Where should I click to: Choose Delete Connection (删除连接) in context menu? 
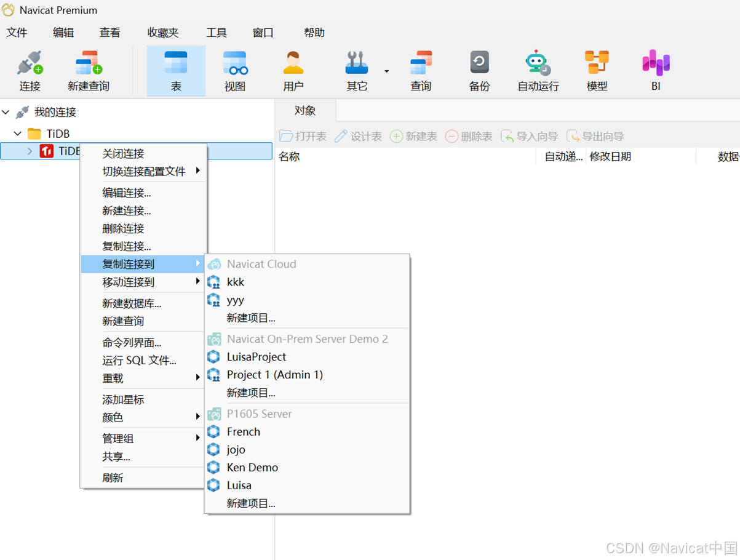click(144, 228)
